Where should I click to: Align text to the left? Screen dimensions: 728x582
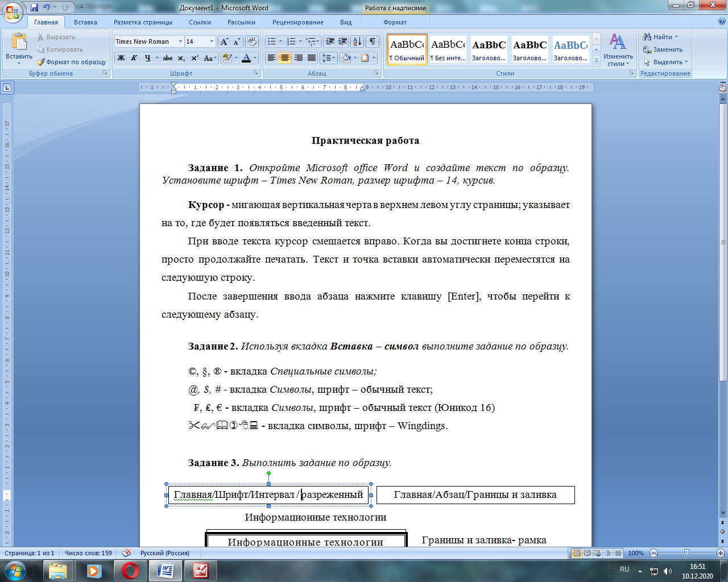(x=272, y=58)
